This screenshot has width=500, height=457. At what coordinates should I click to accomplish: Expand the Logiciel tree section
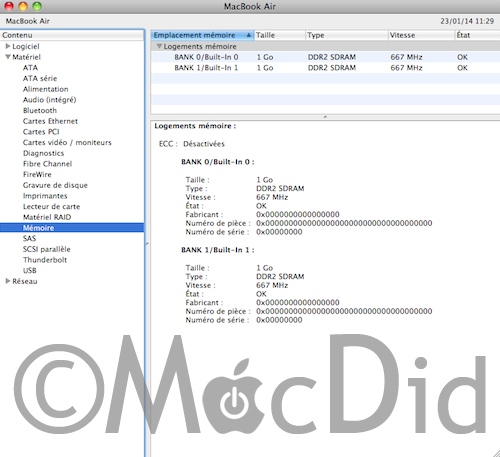[x=8, y=46]
